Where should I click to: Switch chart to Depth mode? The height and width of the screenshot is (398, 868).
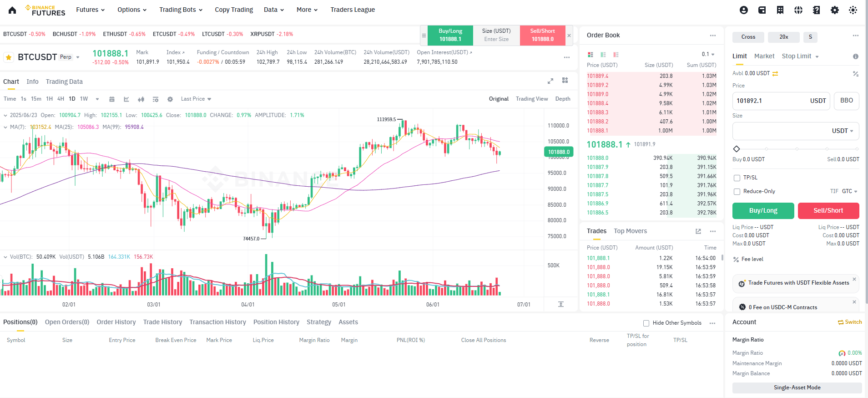(563, 99)
